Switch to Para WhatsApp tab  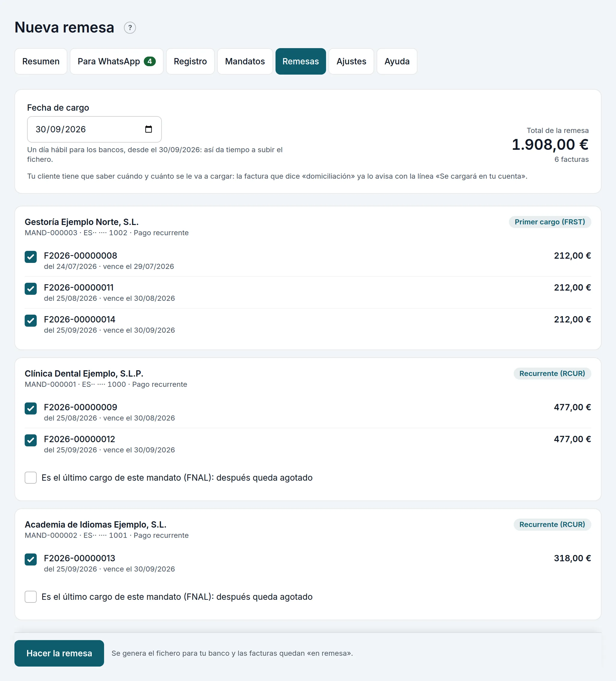[116, 61]
